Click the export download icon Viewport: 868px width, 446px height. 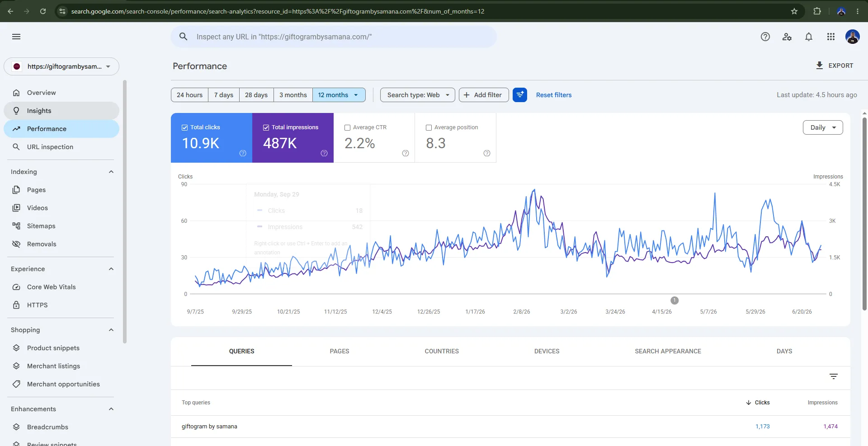819,66
